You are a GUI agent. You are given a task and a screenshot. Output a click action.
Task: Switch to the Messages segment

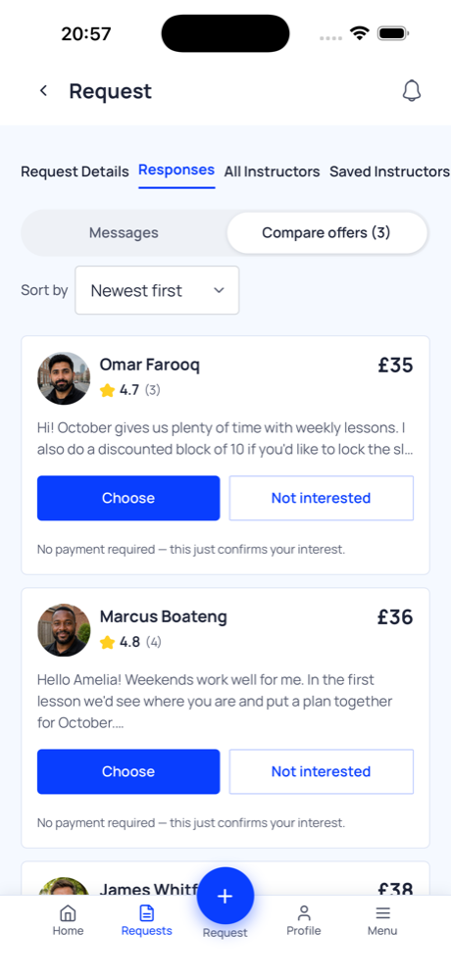[x=124, y=233]
